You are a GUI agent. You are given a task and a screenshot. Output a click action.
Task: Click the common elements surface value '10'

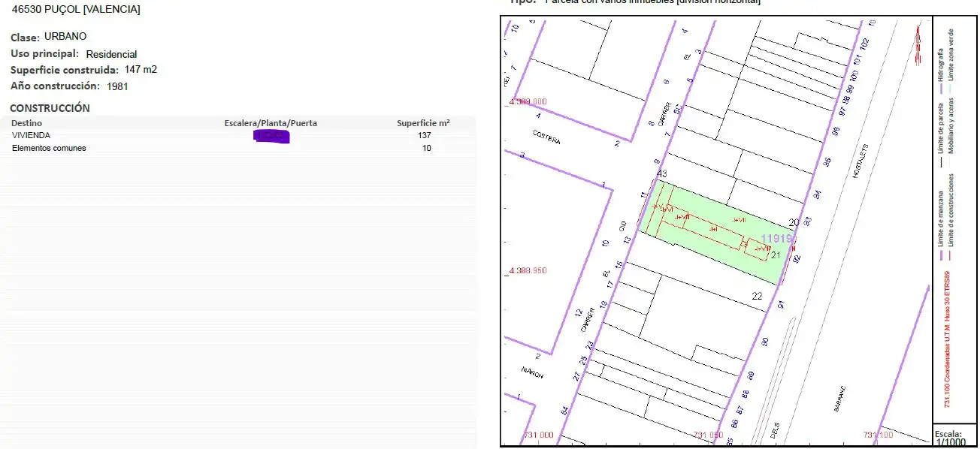coord(427,148)
